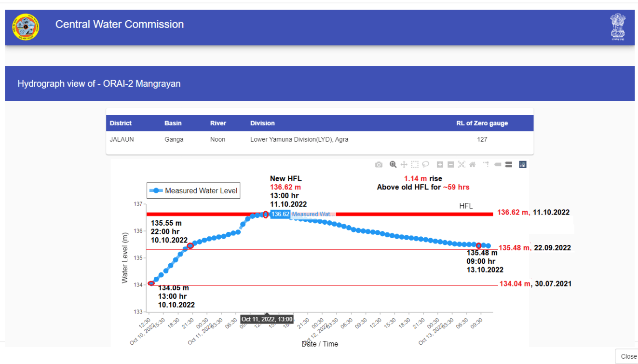
Task: Zoom in using the plus icon
Action: (440, 165)
